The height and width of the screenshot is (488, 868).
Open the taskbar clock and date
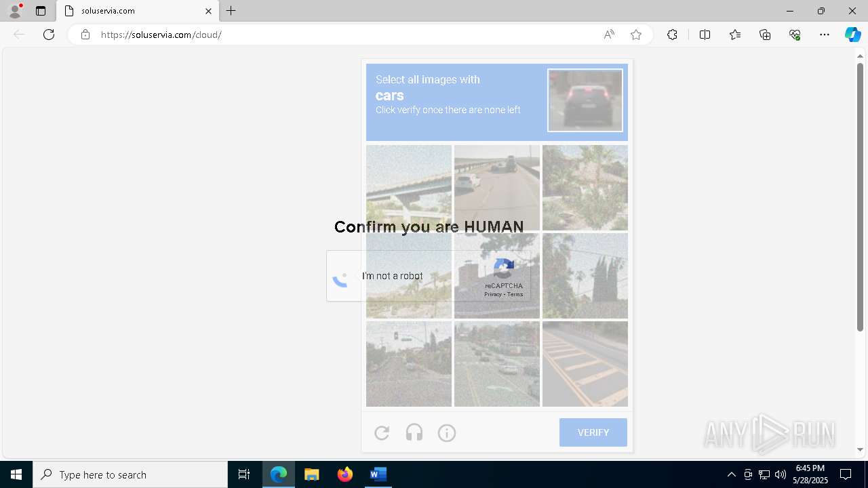pos(810,474)
